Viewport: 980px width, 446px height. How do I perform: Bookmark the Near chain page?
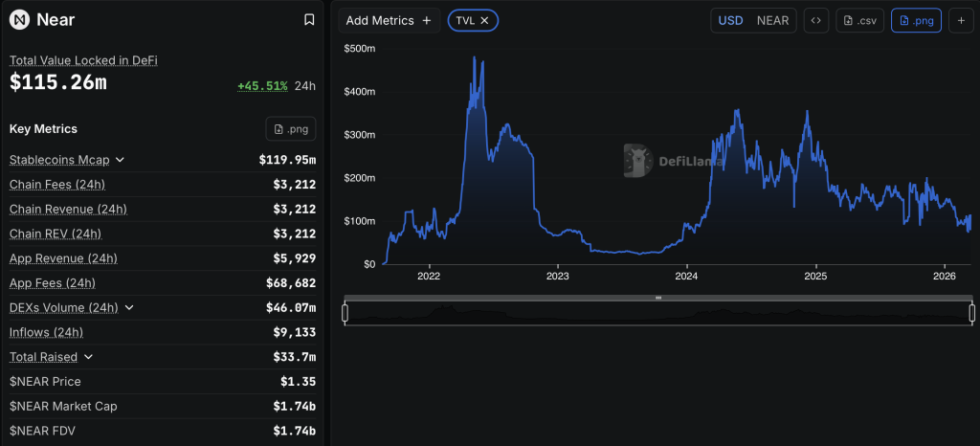tap(308, 19)
